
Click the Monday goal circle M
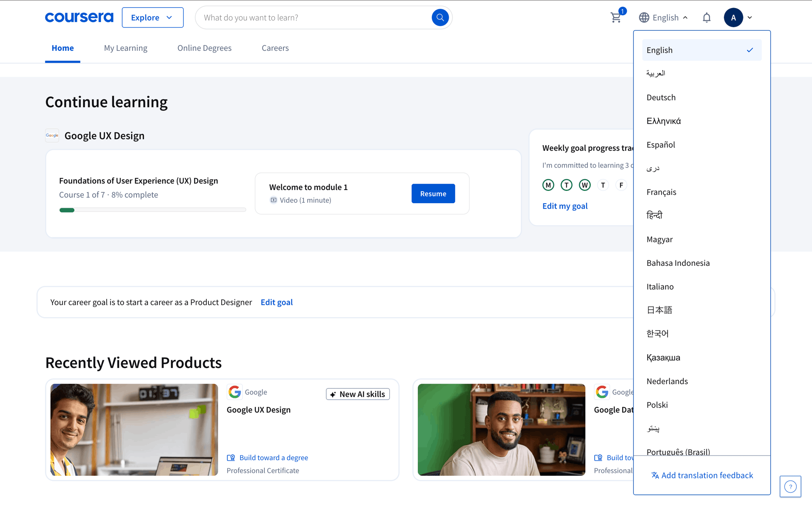(548, 185)
